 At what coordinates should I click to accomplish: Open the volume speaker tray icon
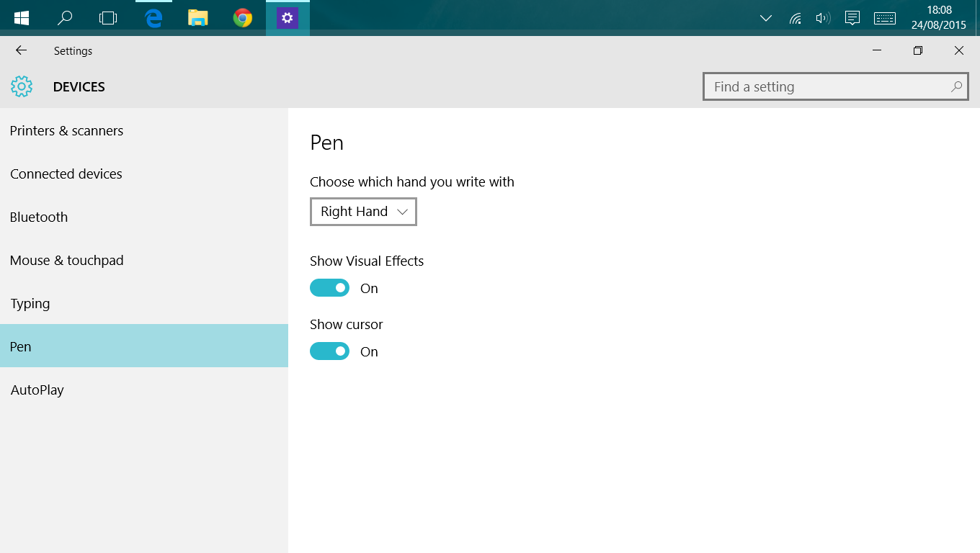(823, 18)
